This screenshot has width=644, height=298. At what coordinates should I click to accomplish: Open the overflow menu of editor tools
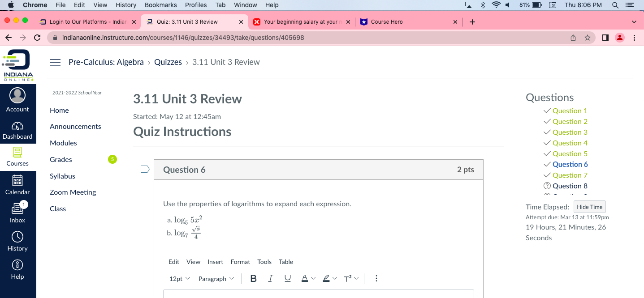click(376, 278)
